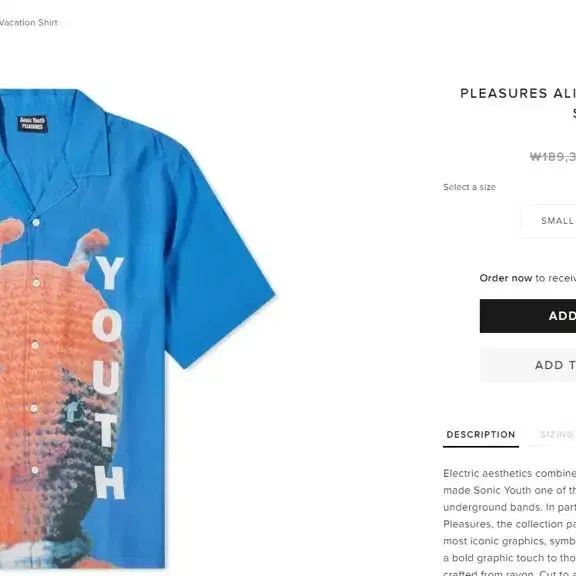Switch to the DESCRIPTION tab
Image resolution: width=576 pixels, height=576 pixels.
point(480,435)
